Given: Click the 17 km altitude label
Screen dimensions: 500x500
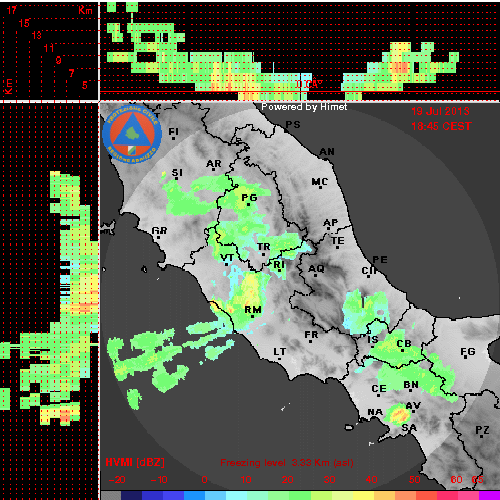Looking at the screenshot, I should (x=12, y=10).
